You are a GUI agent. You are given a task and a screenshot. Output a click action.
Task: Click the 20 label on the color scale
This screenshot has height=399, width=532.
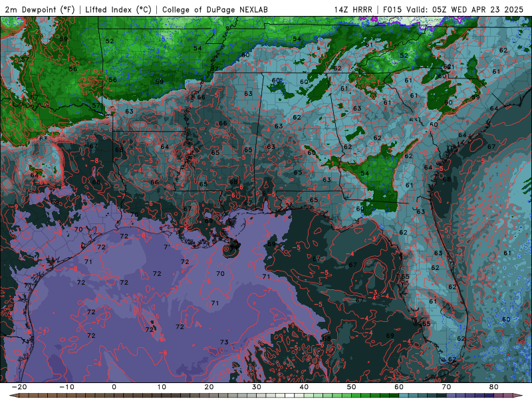tap(209, 387)
